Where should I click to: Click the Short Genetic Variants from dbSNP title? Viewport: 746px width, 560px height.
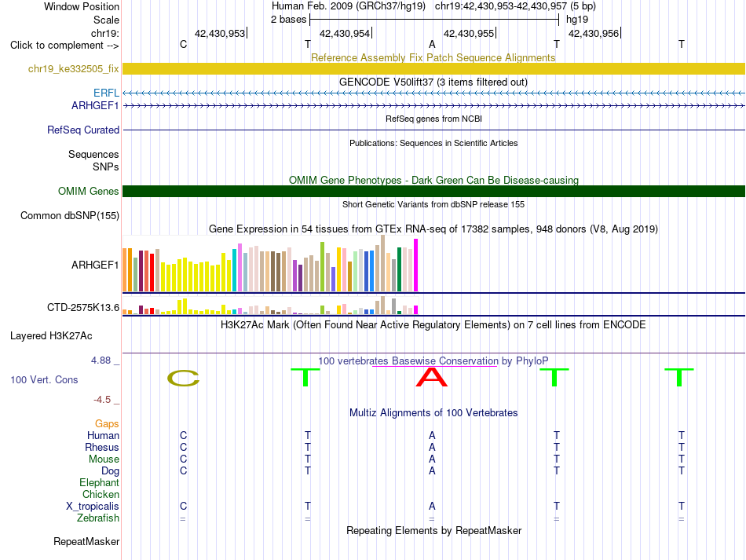[433, 204]
